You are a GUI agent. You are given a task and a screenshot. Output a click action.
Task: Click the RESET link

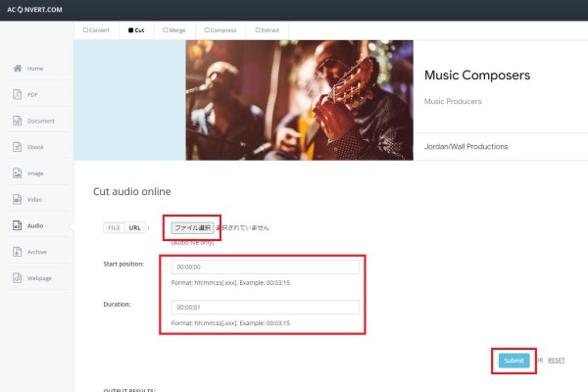click(556, 361)
